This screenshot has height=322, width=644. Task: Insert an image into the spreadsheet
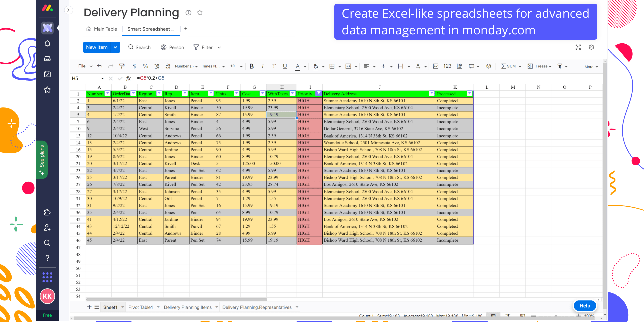(436, 66)
